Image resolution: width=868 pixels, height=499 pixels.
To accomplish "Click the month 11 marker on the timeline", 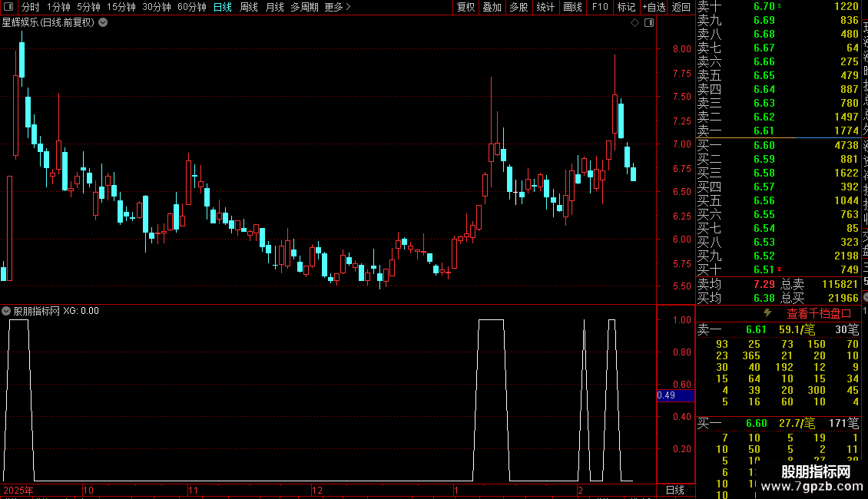I will 194,490.
